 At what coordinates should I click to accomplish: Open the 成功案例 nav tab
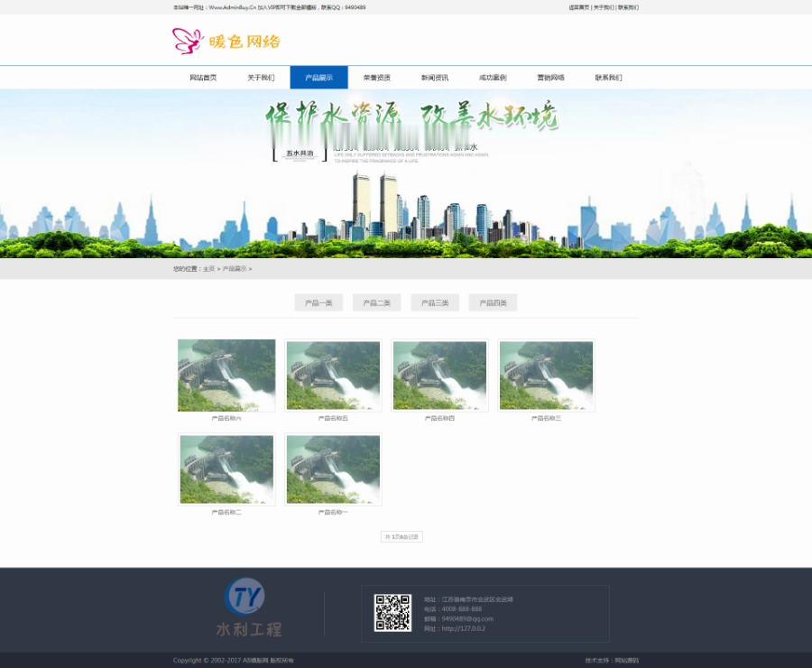click(x=493, y=78)
